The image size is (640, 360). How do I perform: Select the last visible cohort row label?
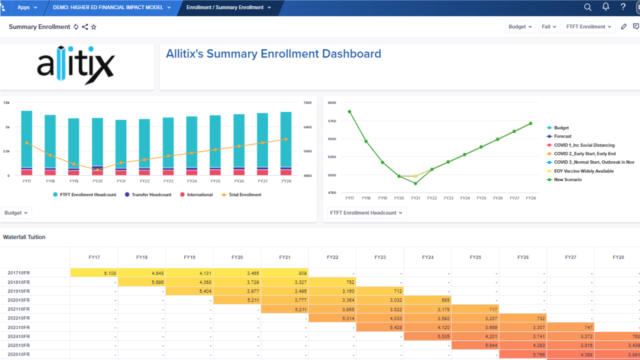point(19,354)
